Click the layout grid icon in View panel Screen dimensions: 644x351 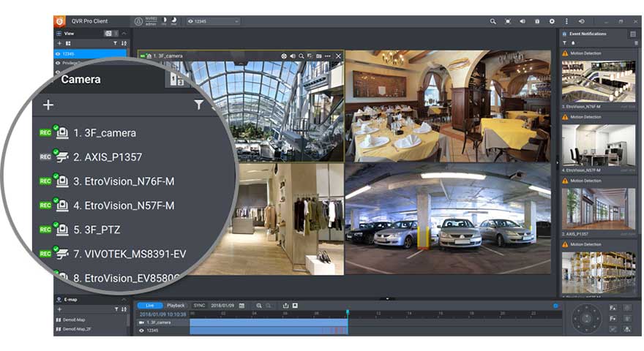coord(68,43)
